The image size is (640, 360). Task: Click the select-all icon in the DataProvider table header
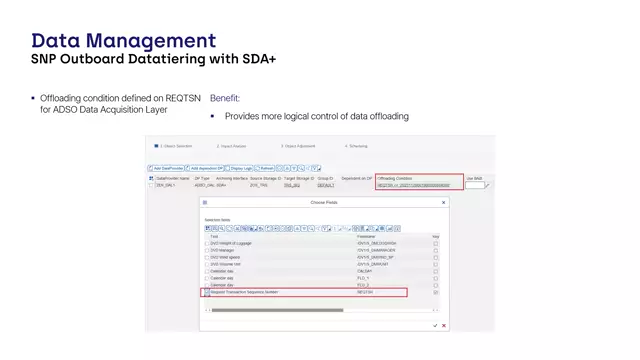(x=151, y=178)
